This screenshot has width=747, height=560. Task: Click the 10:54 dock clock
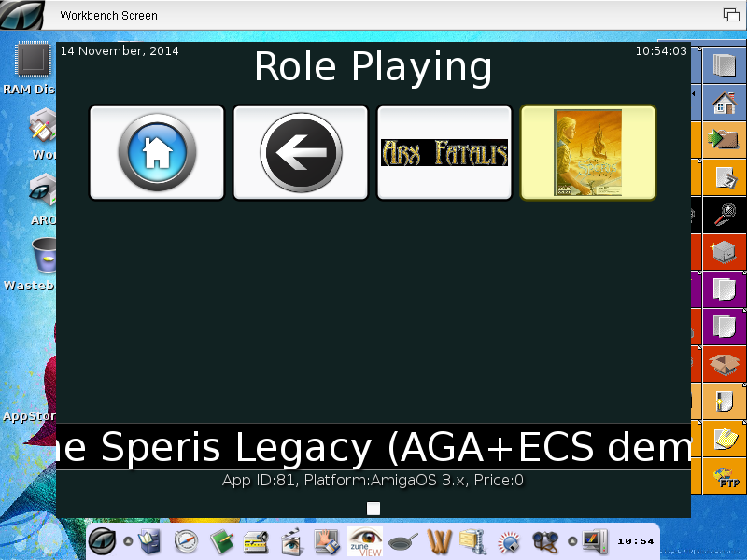636,541
